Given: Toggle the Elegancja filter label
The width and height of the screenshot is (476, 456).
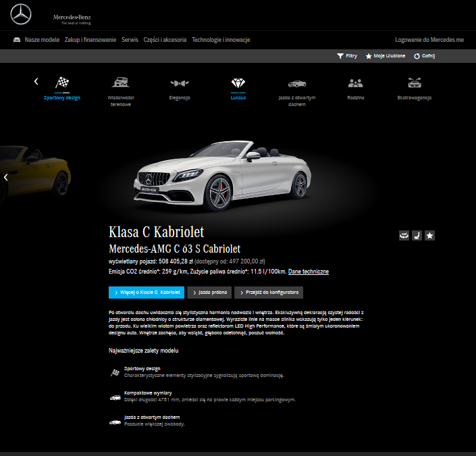Looking at the screenshot, I should tap(180, 97).
